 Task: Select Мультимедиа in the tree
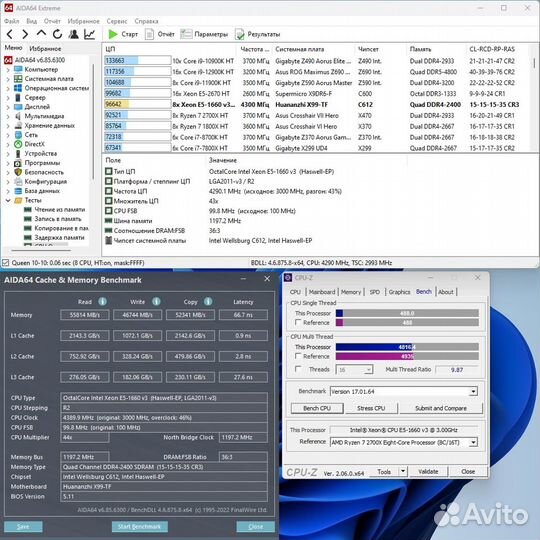click(x=44, y=116)
